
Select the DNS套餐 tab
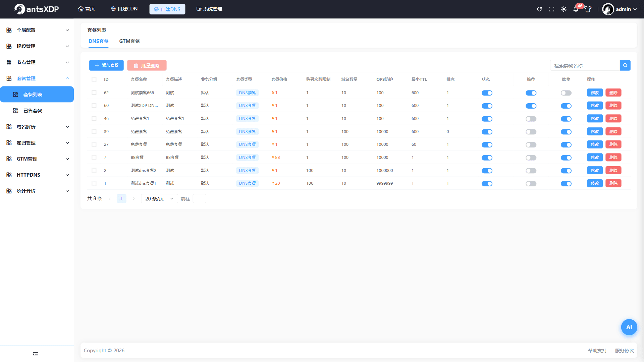[x=99, y=41]
